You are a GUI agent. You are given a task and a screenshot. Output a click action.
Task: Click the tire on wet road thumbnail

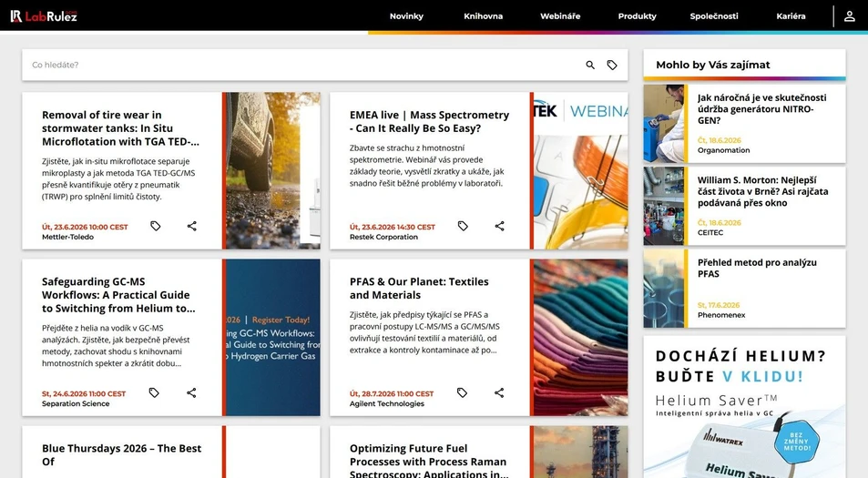click(x=273, y=170)
